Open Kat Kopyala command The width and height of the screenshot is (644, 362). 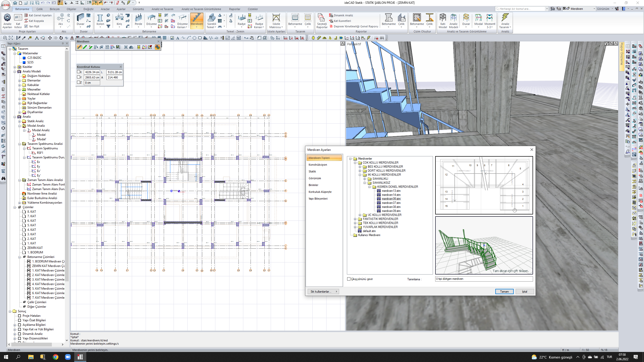[x=34, y=21]
